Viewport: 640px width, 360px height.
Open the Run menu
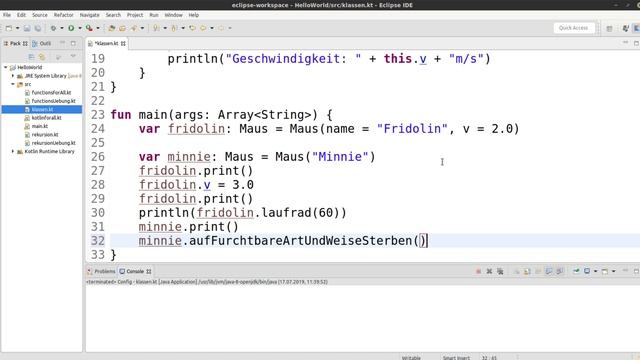point(154,15)
